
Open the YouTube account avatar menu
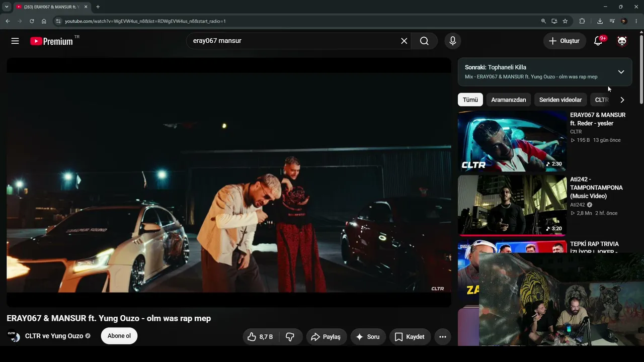pos(622,41)
